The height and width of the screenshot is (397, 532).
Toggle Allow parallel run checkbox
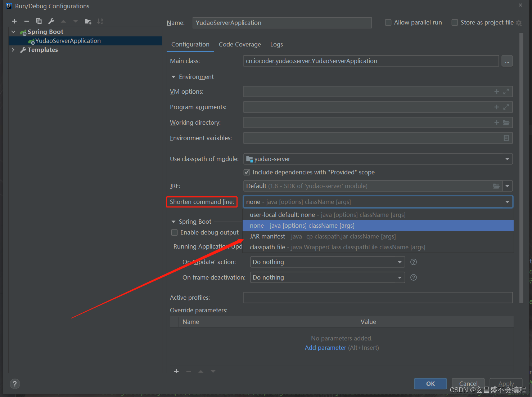point(388,22)
